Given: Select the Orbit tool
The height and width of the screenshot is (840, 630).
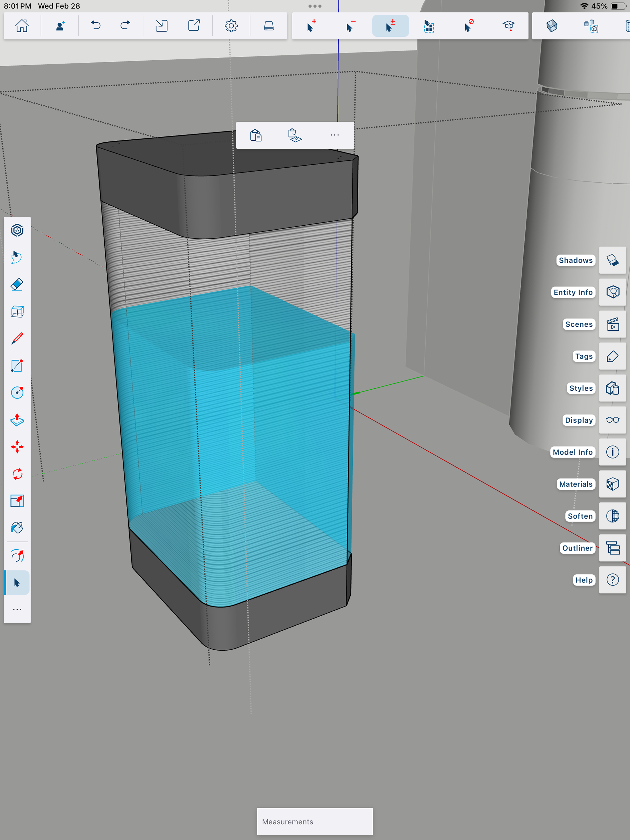Looking at the screenshot, I should [x=17, y=555].
